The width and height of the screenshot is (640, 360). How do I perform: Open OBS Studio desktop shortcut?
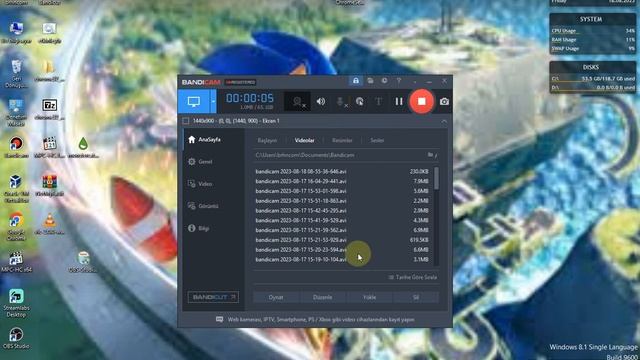pyautogui.click(x=16, y=338)
